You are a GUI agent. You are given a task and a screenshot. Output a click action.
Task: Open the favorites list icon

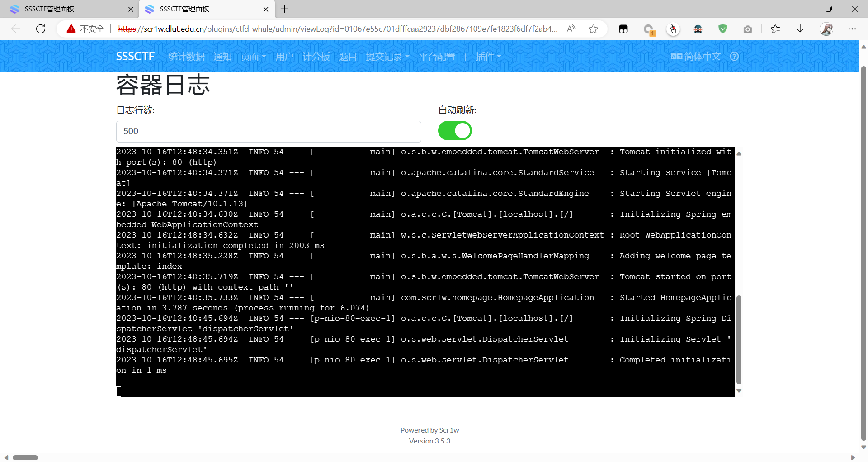[775, 29]
